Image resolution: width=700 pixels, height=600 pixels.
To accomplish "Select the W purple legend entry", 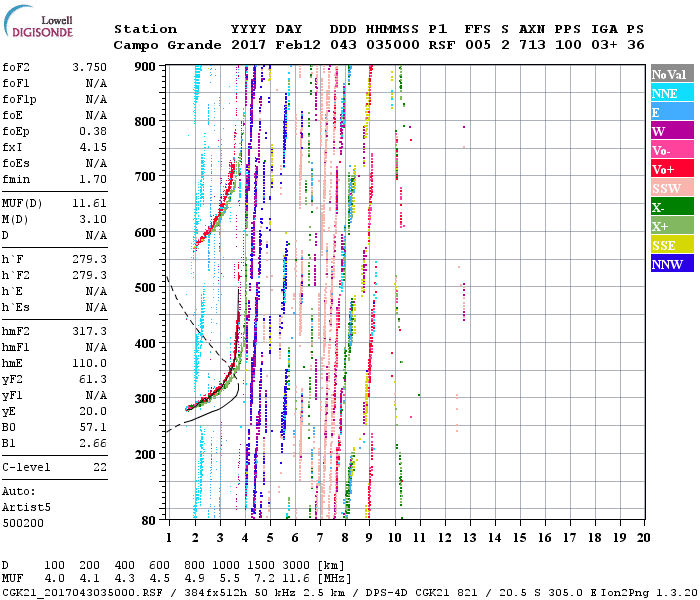I will pyautogui.click(x=671, y=131).
